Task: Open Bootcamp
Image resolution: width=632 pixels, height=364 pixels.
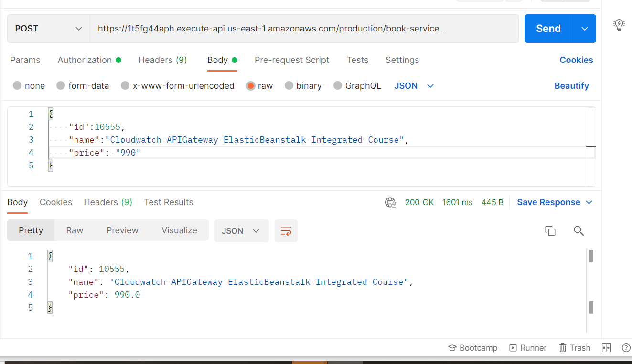Action: (x=472, y=347)
